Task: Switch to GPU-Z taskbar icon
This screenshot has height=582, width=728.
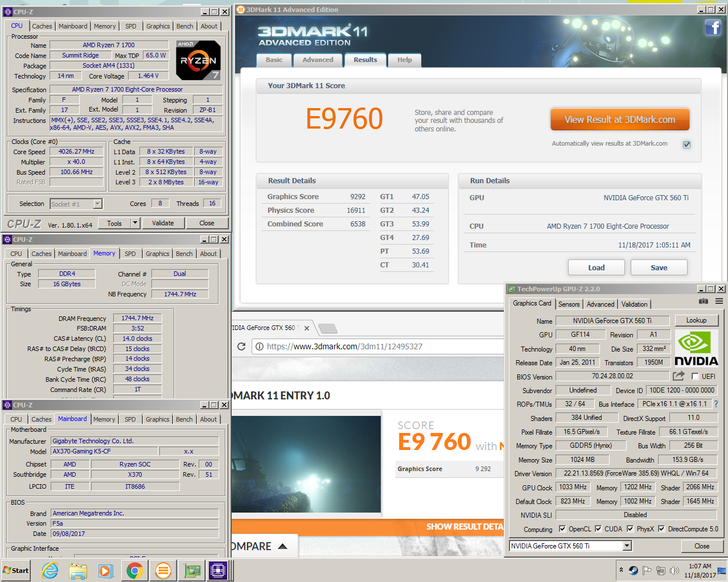Action: pyautogui.click(x=192, y=570)
